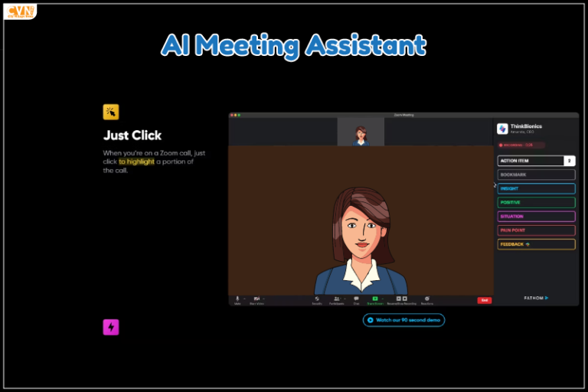Click the play icon in demo button
The image size is (588, 392).
(x=370, y=320)
